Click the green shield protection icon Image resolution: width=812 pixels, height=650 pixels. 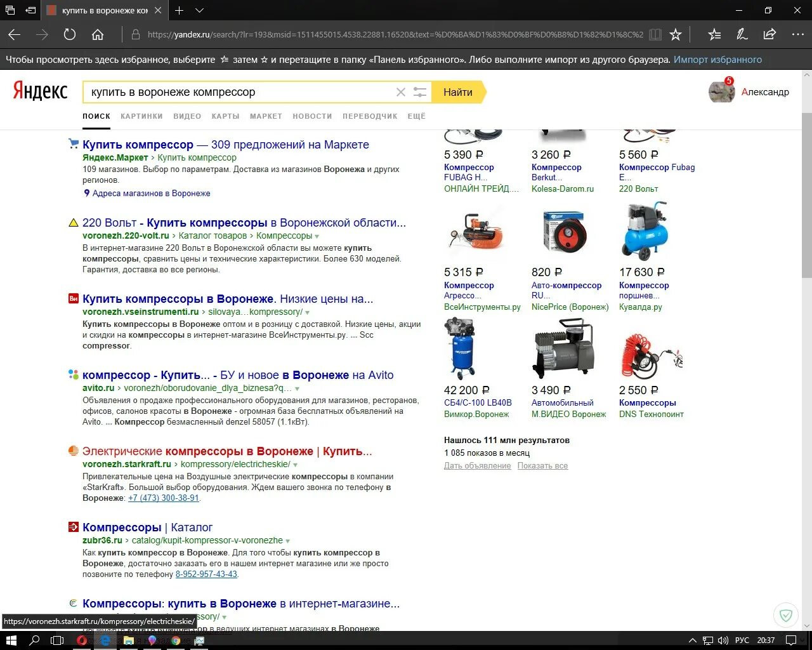pos(786,614)
